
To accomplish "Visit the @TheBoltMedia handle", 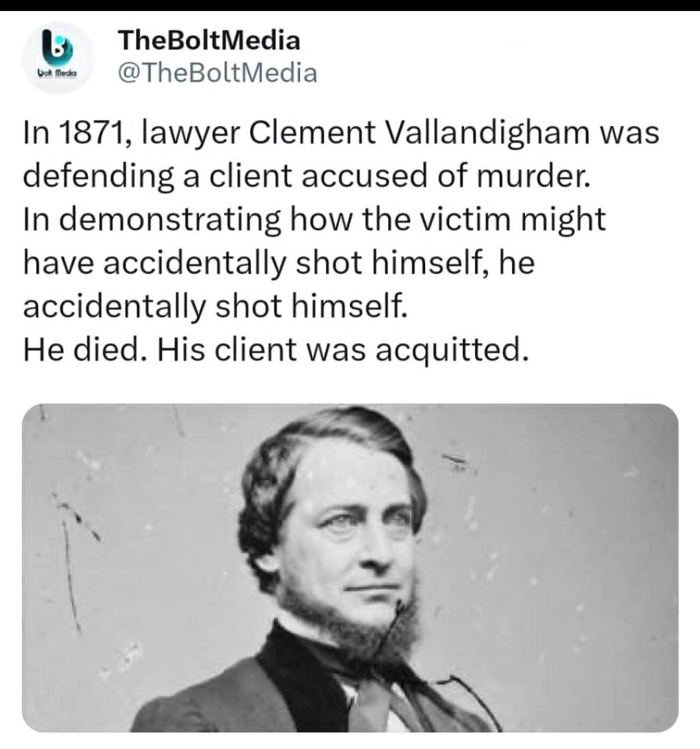I will click(217, 73).
